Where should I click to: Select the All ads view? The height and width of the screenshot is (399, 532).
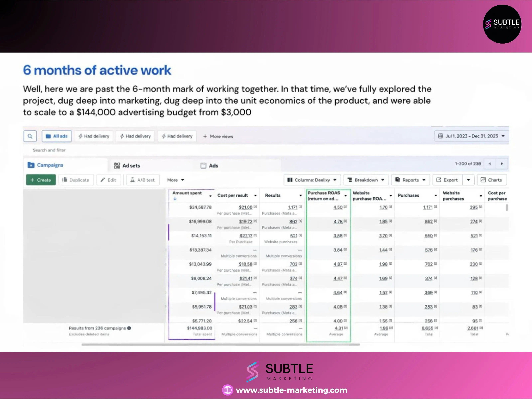57,136
